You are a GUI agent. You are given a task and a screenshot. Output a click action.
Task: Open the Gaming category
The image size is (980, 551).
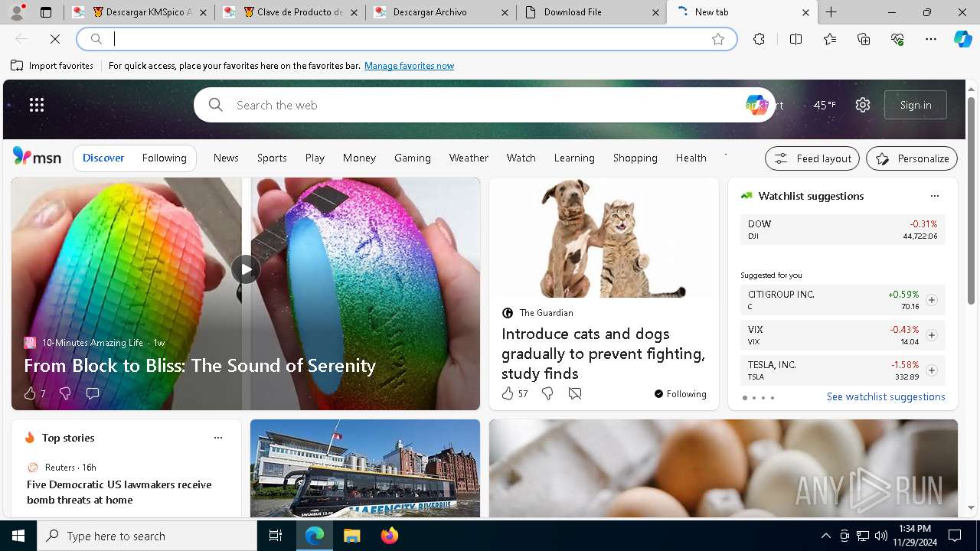[413, 158]
